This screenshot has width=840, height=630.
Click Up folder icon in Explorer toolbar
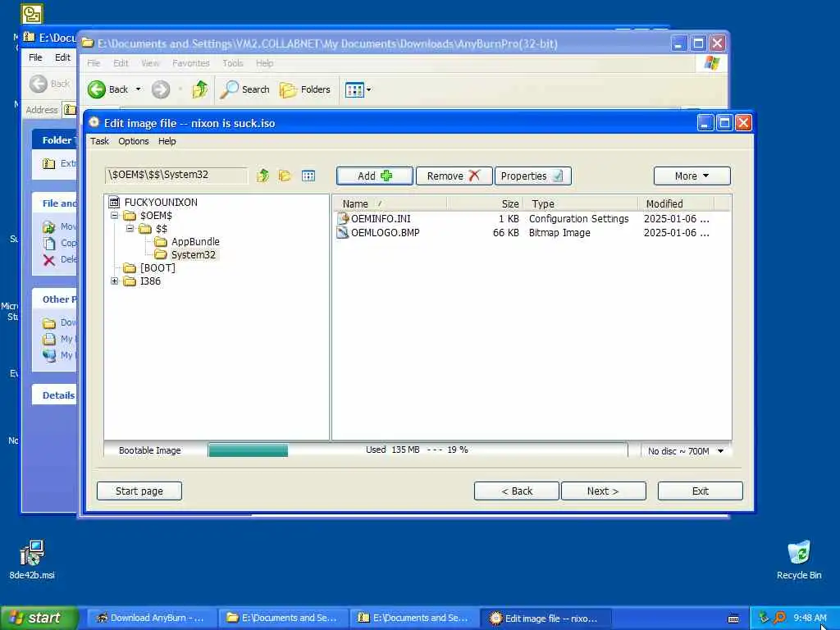(x=200, y=89)
